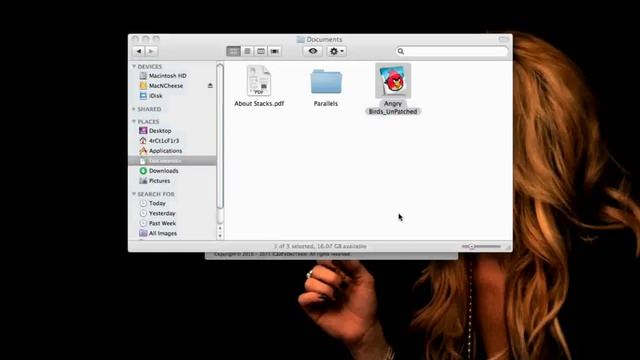Collapse the PLACES sidebar section
Screen dimensions: 640x360
click(134, 121)
